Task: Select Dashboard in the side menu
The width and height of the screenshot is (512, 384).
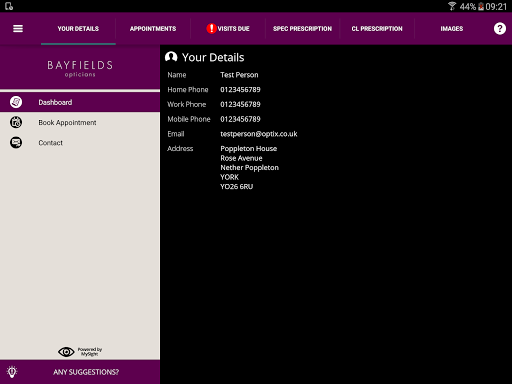Action: (x=80, y=102)
